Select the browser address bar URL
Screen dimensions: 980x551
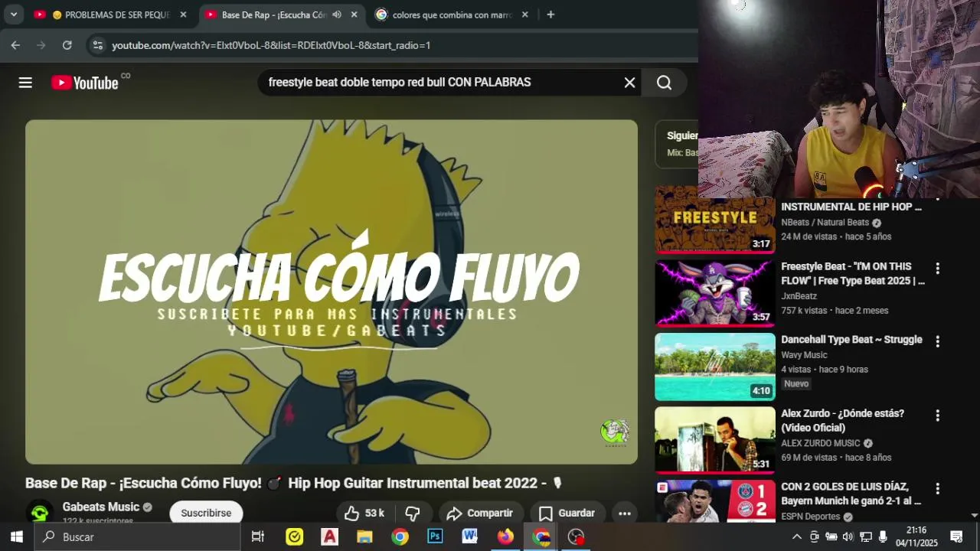[x=271, y=45]
